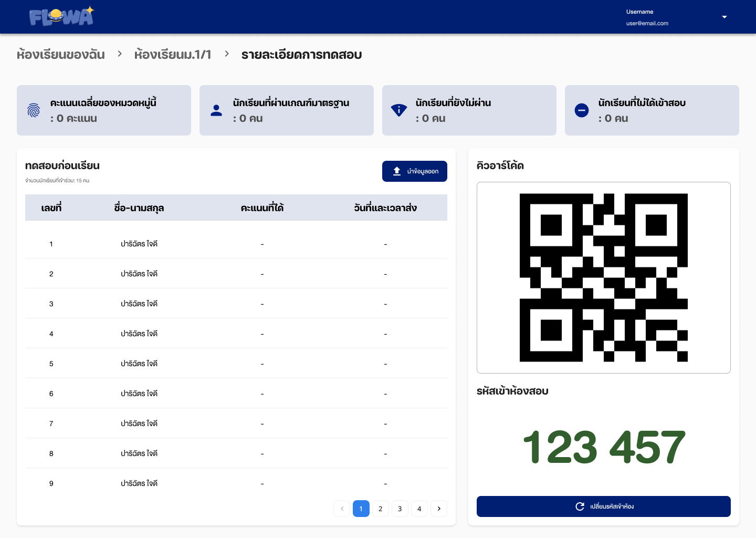
Task: Click user@email.com text in header
Action: 647,23
